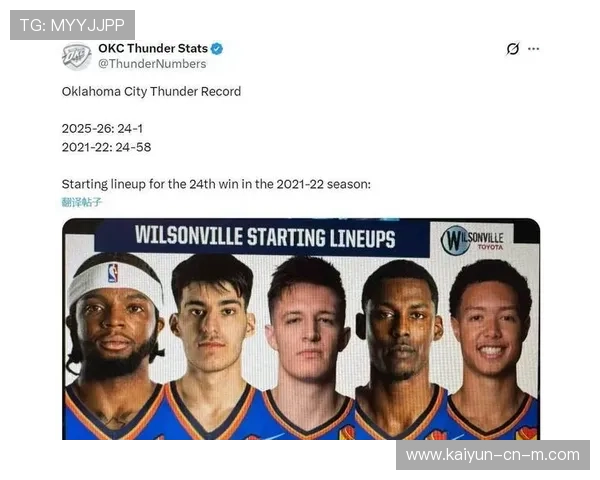600x480 pixels.
Task: Click the TG: MYYJJPP watermark label
Action: click(72, 25)
